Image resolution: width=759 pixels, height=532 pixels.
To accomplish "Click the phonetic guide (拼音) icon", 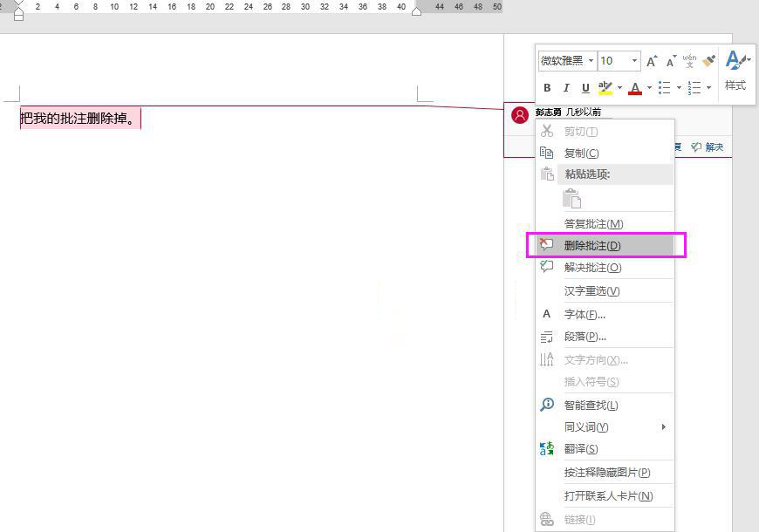I will (688, 61).
